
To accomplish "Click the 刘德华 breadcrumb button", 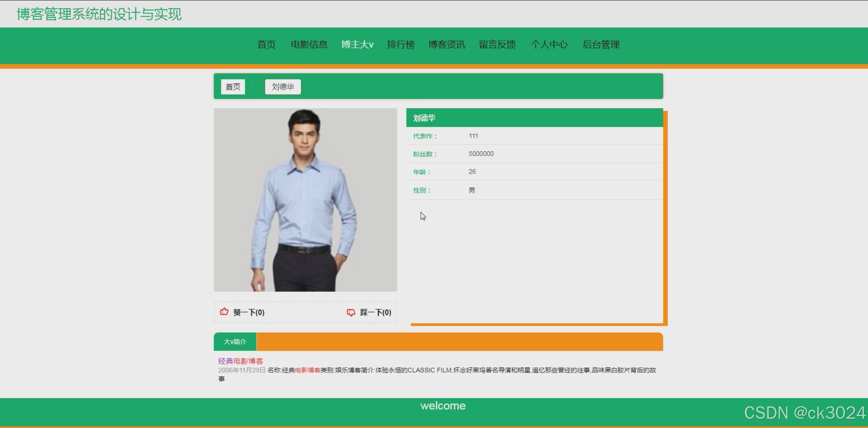I will click(x=282, y=87).
